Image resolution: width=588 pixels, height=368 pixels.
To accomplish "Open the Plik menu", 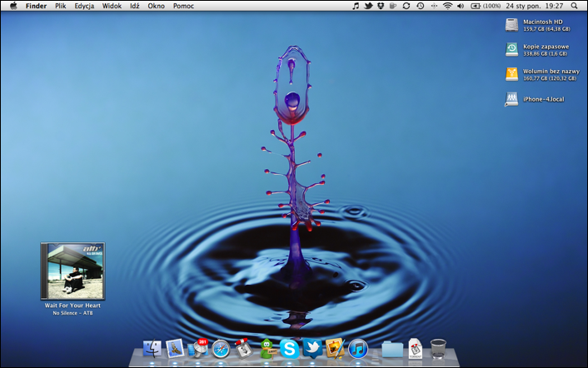I will [x=60, y=6].
